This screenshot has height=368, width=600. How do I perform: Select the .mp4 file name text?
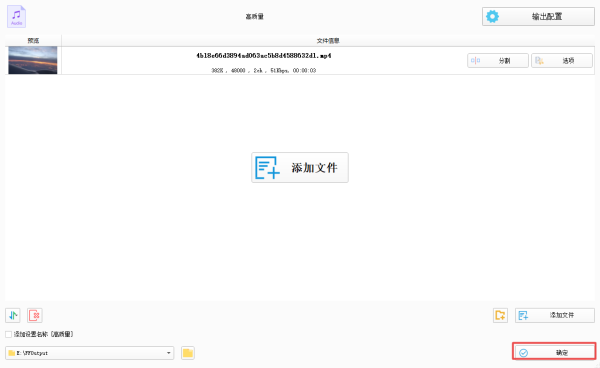click(x=264, y=56)
